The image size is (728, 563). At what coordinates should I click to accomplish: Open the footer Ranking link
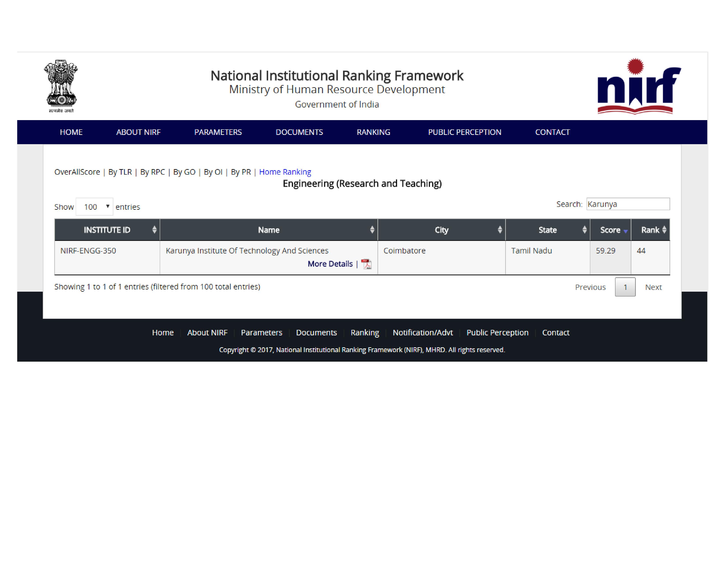[365, 333]
